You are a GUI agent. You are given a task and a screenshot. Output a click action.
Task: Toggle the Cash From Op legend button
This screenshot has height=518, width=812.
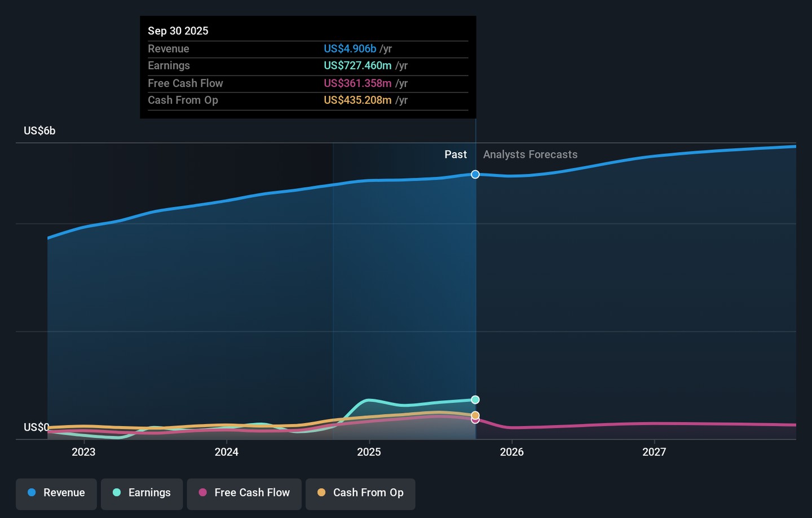pyautogui.click(x=360, y=493)
